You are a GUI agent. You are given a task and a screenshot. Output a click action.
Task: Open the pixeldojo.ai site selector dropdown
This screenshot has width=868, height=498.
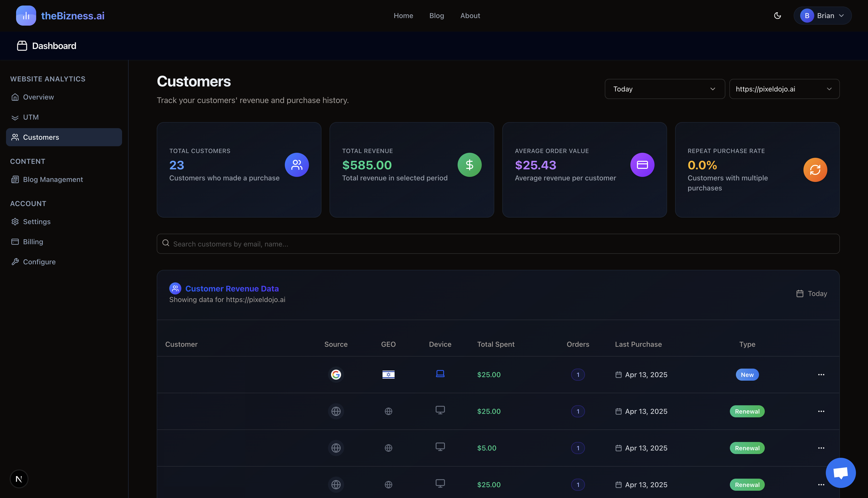[x=784, y=89]
